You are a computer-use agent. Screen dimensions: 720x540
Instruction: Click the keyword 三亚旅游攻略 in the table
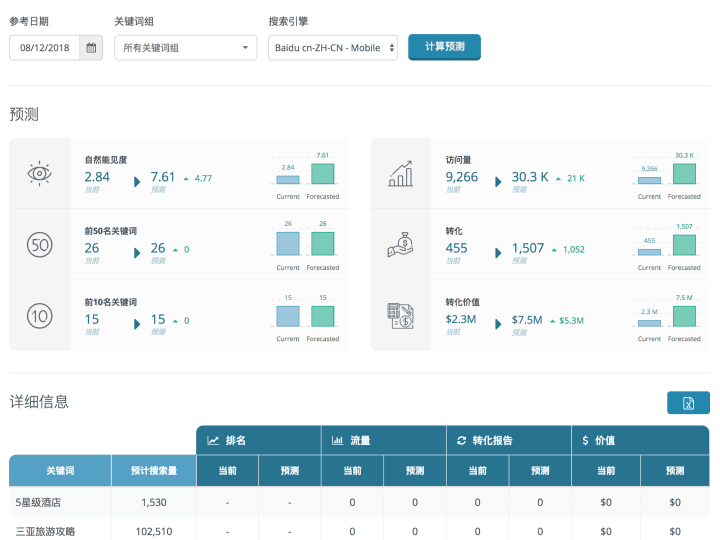click(45, 531)
